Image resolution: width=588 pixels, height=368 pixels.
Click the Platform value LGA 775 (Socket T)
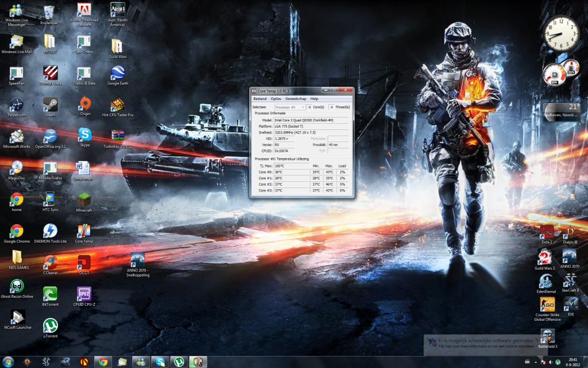[311, 126]
